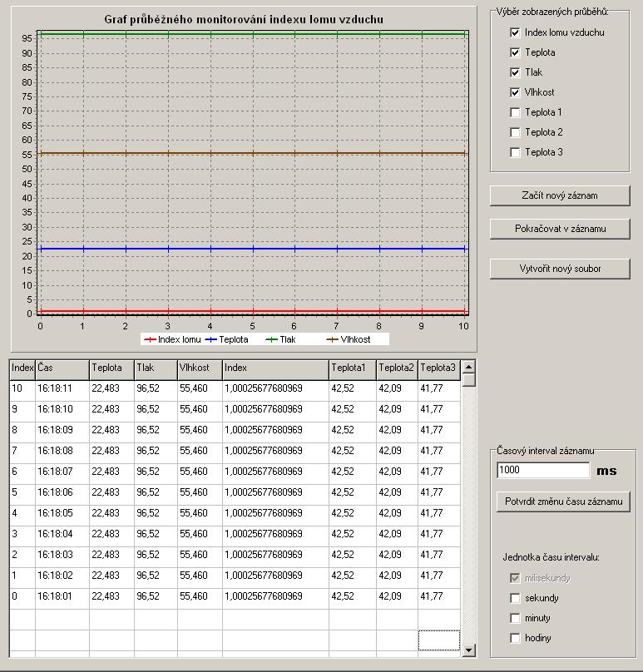Click the table scrollbar down arrow

(x=469, y=650)
